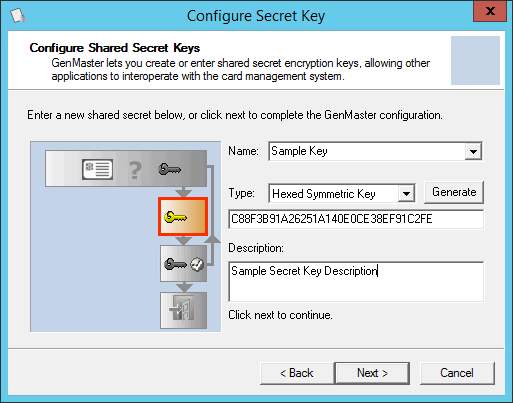
Task: Click the Next > button
Action: (372, 373)
